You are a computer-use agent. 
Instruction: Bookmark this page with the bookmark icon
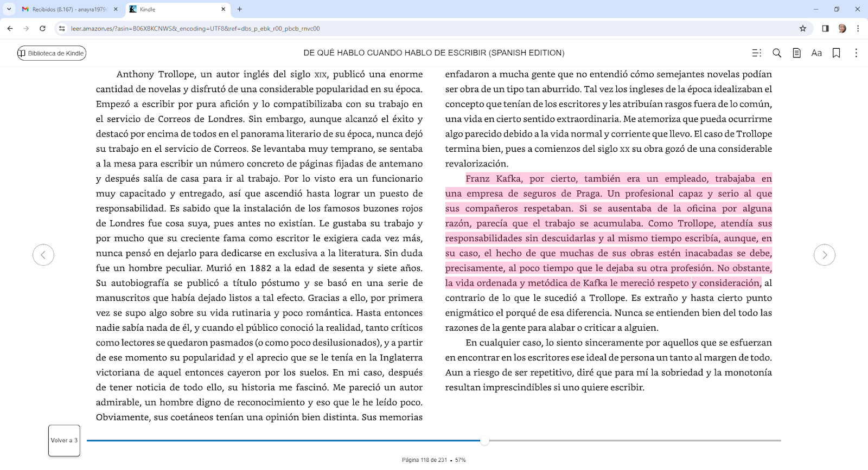pos(837,53)
